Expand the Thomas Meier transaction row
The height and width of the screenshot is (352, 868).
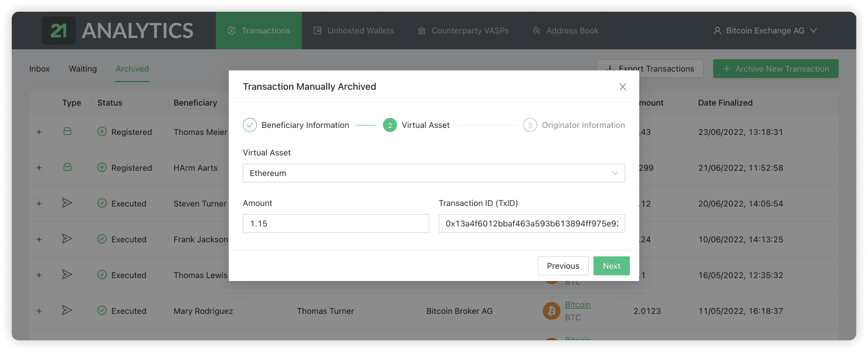pyautogui.click(x=39, y=132)
